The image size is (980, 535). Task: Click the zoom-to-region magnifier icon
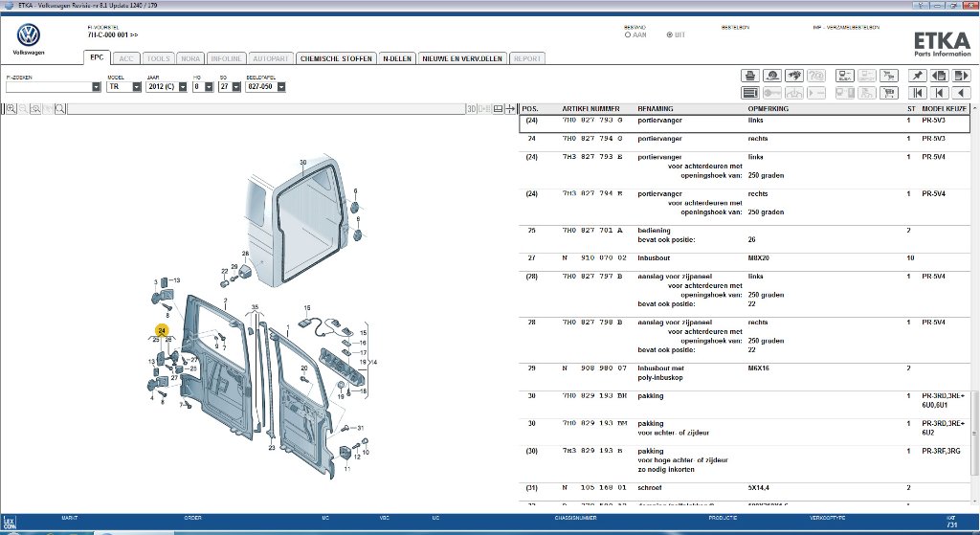click(35, 109)
